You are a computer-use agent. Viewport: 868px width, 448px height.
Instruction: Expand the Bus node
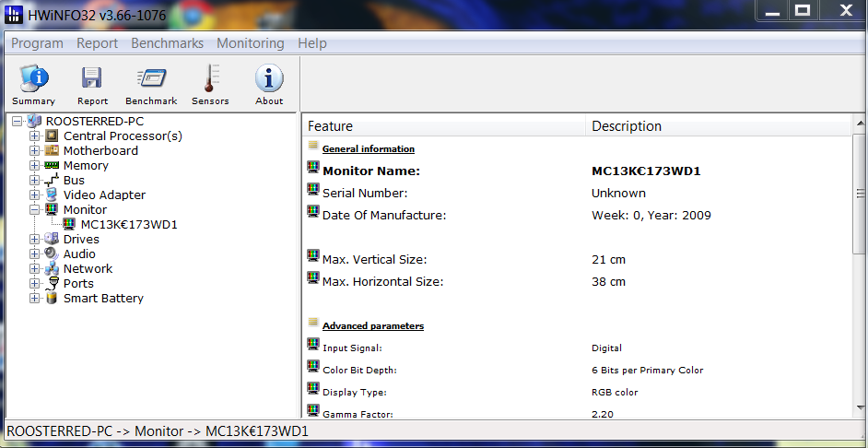click(x=35, y=180)
